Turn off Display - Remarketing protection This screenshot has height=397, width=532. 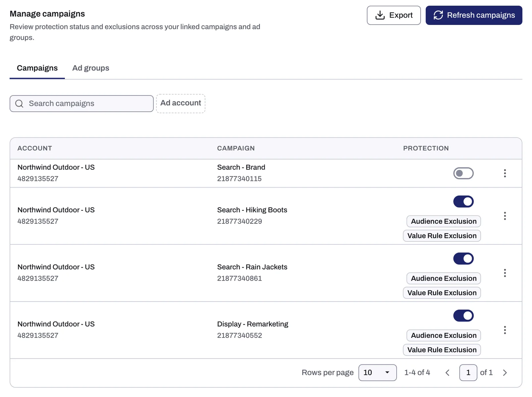pos(464,316)
